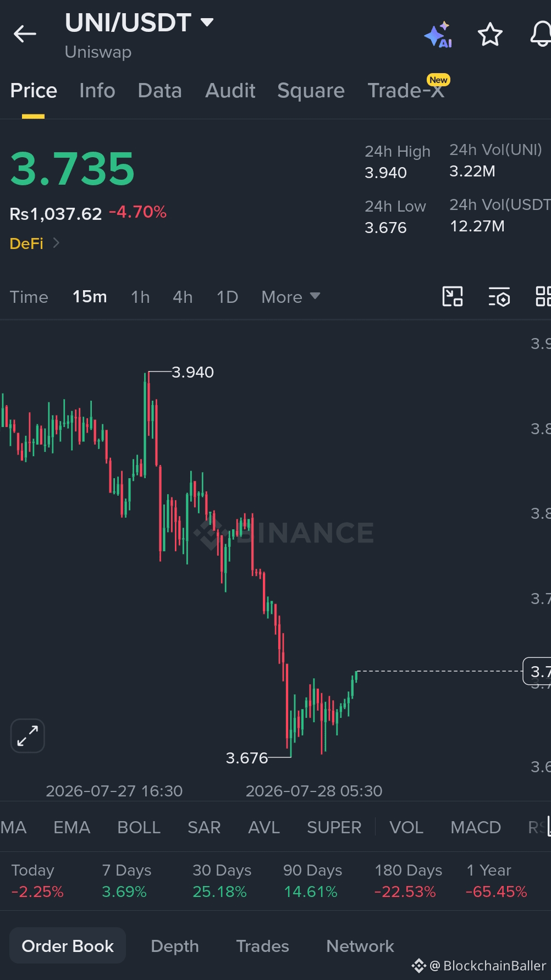Switch to the Data tab
This screenshot has width=551, height=980.
[x=159, y=91]
